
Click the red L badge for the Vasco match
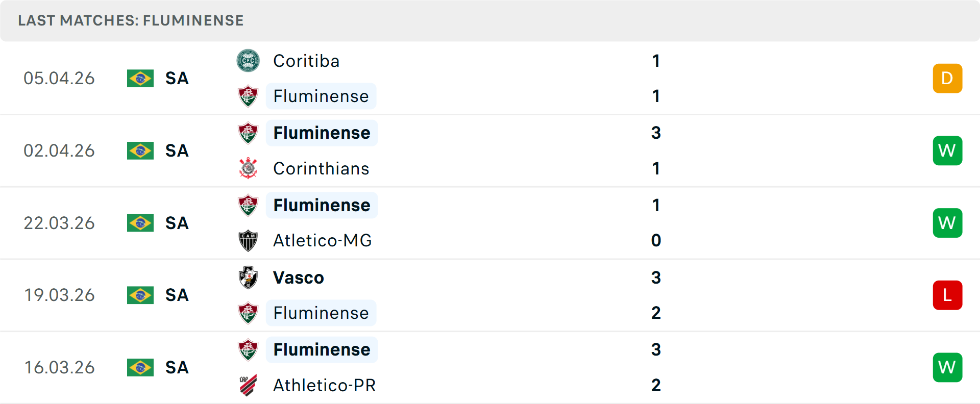(x=947, y=295)
